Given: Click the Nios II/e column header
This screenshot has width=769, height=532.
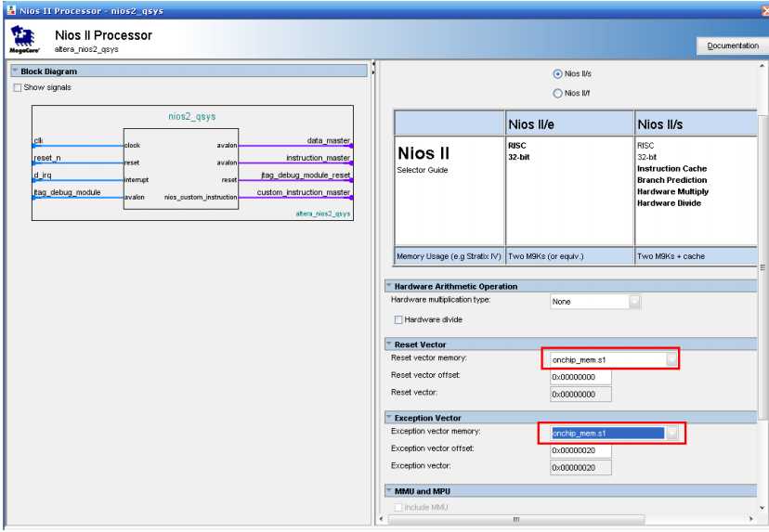Looking at the screenshot, I should click(531, 124).
